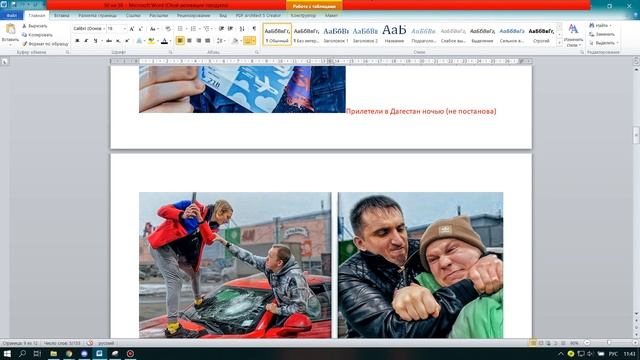
Task: Open Windows Start menu
Action: [7, 353]
